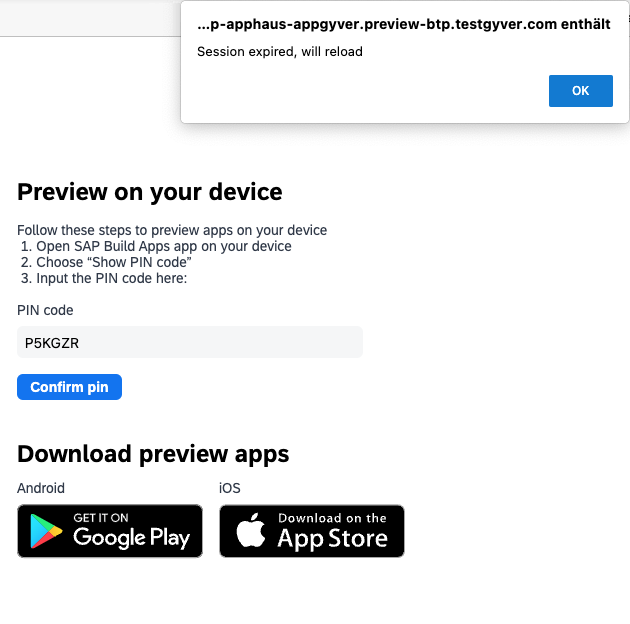Click step 3 'Input the PIN code here'

click(x=104, y=278)
